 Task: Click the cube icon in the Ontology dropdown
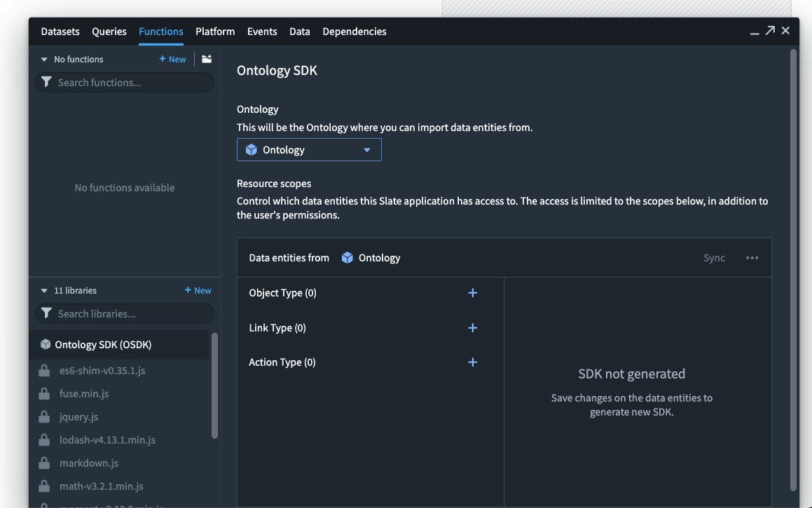pos(251,150)
